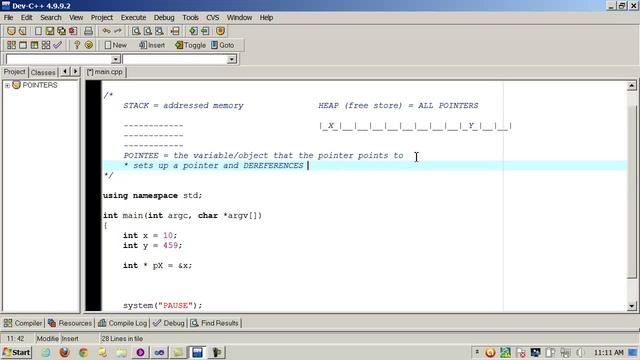Click the system("PAUSE"); line

pyautogui.click(x=162, y=305)
